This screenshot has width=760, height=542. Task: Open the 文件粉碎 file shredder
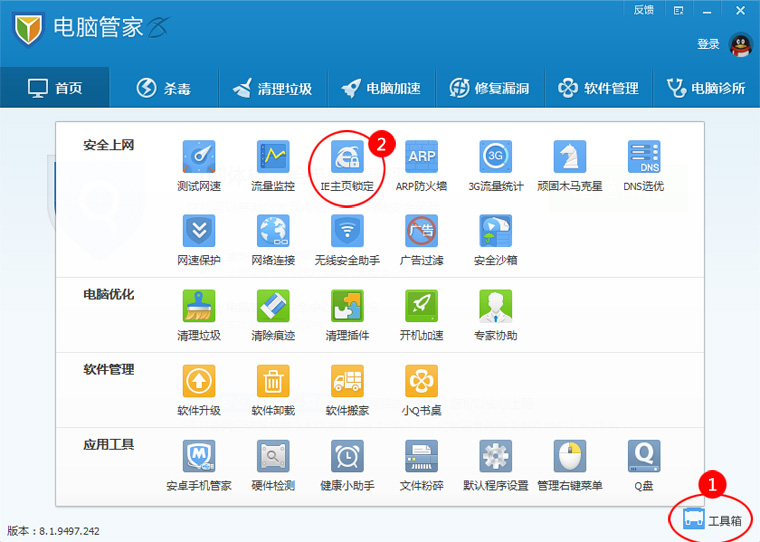(x=421, y=457)
